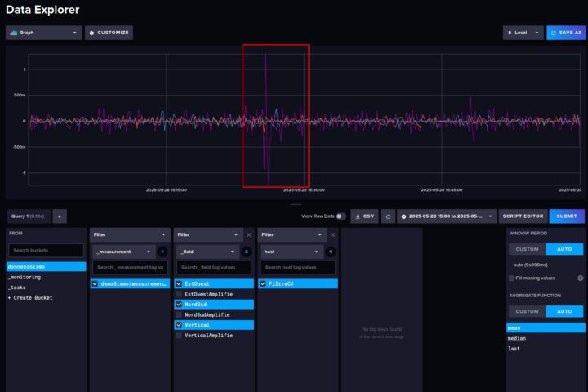Open the time range dropdown
Image resolution: width=588 pixels, height=392 pixels.
447,216
